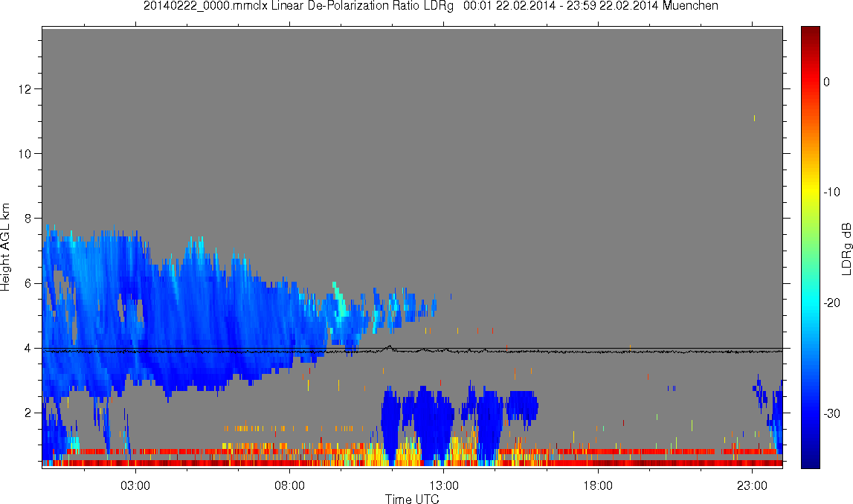Click the colorbar tick label 0

[x=826, y=82]
